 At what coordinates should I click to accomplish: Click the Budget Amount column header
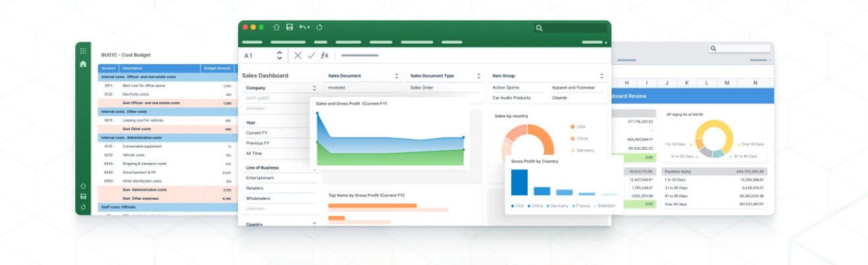tap(218, 68)
